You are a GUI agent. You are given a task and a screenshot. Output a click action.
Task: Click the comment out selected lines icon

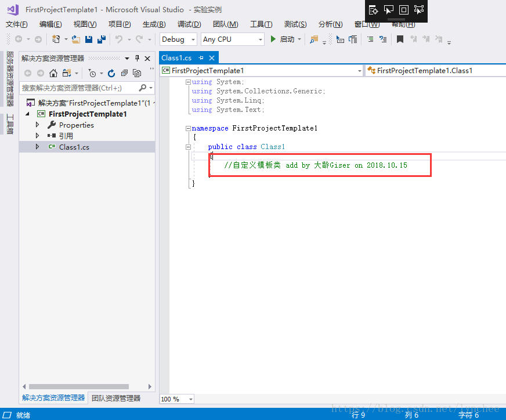[370, 39]
